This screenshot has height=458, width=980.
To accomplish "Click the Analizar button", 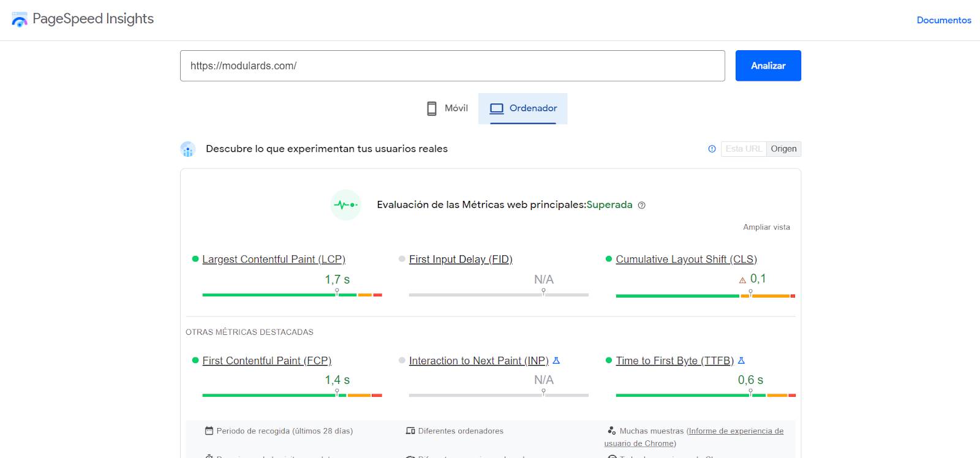I will (768, 66).
